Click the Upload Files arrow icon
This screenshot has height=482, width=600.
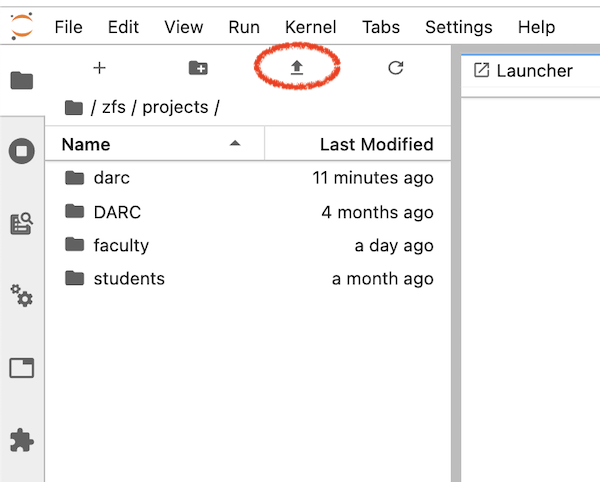point(297,68)
